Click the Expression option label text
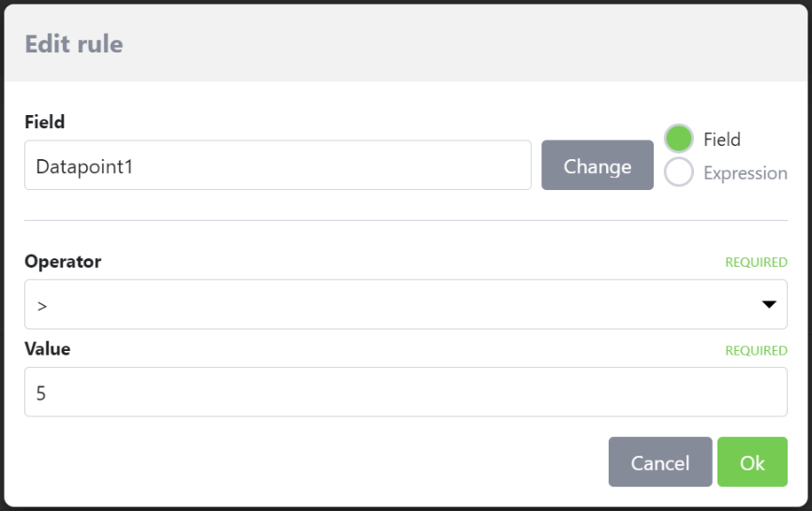Screen dimensions: 812x511 click(745, 173)
